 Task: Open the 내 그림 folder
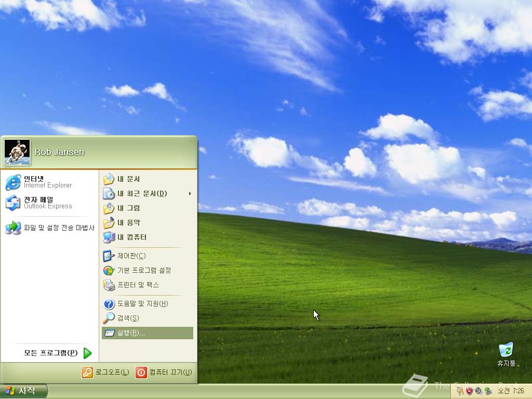pyautogui.click(x=148, y=208)
